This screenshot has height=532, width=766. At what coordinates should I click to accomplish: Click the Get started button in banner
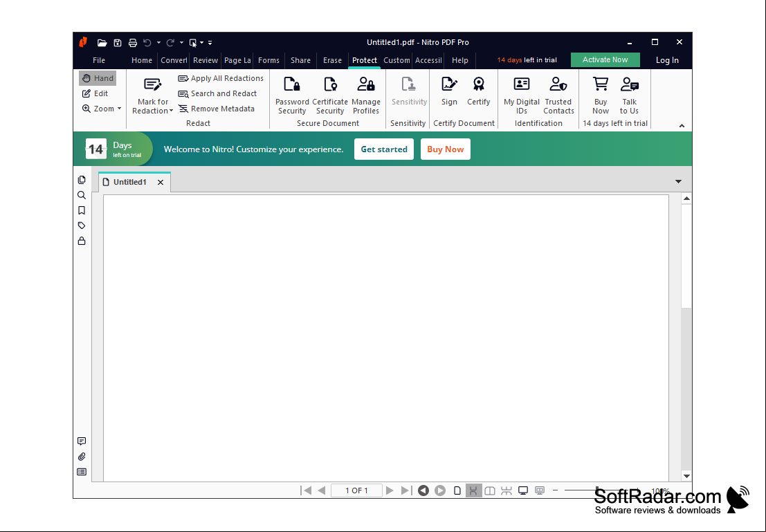point(384,149)
